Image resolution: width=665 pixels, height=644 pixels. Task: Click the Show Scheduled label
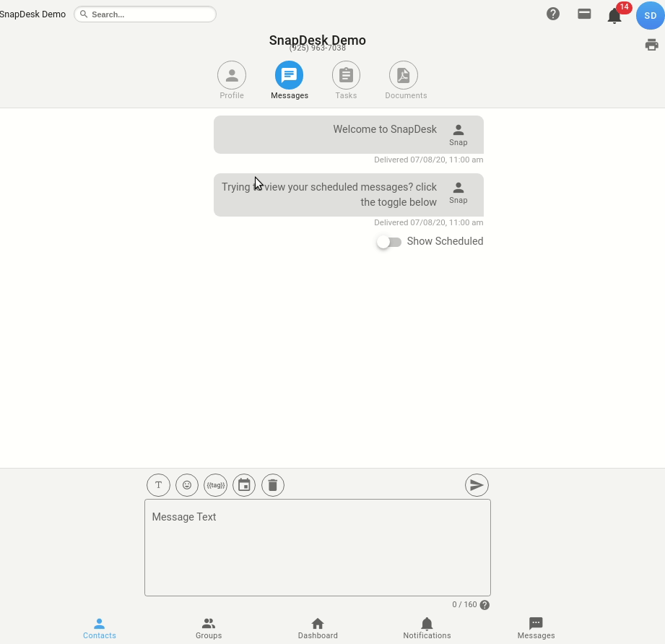coord(445,241)
